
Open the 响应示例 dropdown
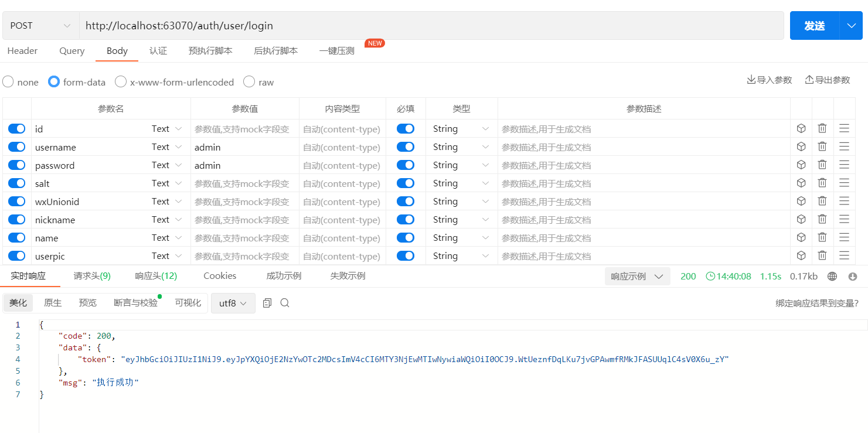tap(638, 277)
